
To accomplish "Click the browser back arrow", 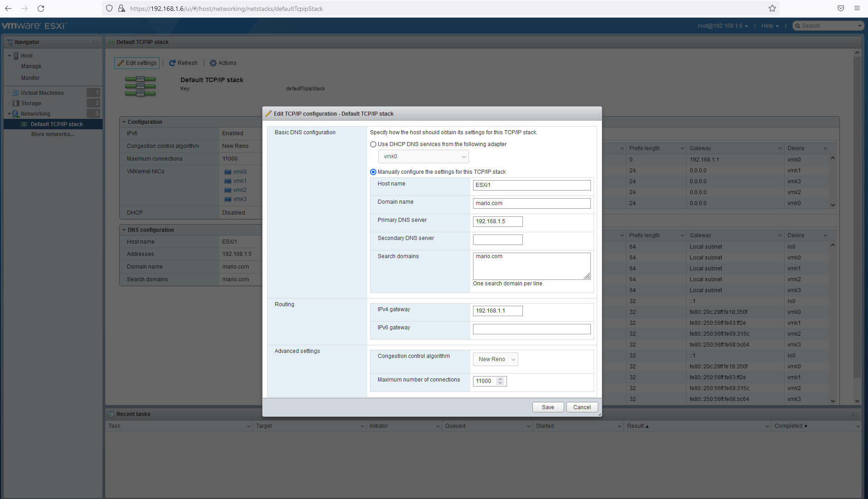I will tap(8, 8).
